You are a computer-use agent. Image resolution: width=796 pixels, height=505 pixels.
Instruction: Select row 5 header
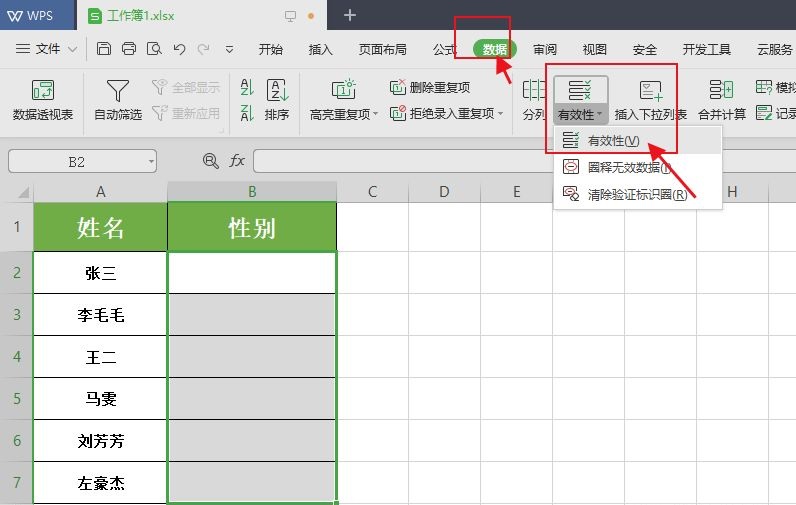pos(17,398)
